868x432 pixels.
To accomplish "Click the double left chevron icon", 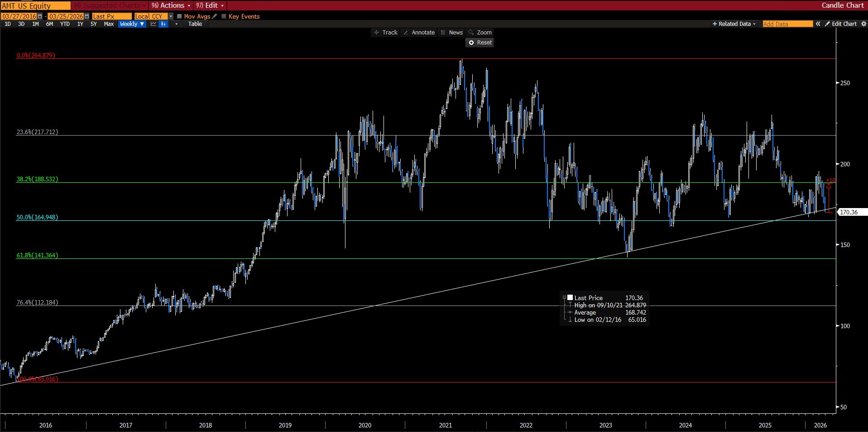I will (x=818, y=24).
